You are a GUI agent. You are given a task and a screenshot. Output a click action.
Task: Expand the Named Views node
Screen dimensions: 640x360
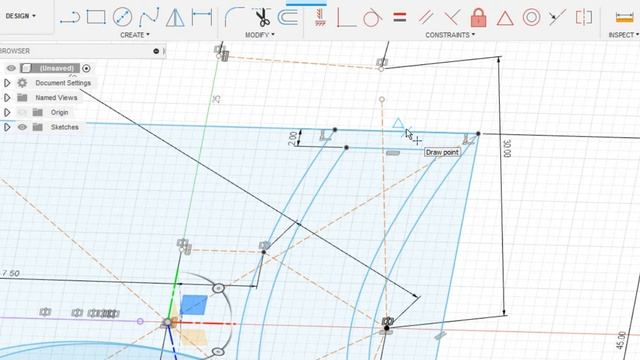[x=7, y=98]
